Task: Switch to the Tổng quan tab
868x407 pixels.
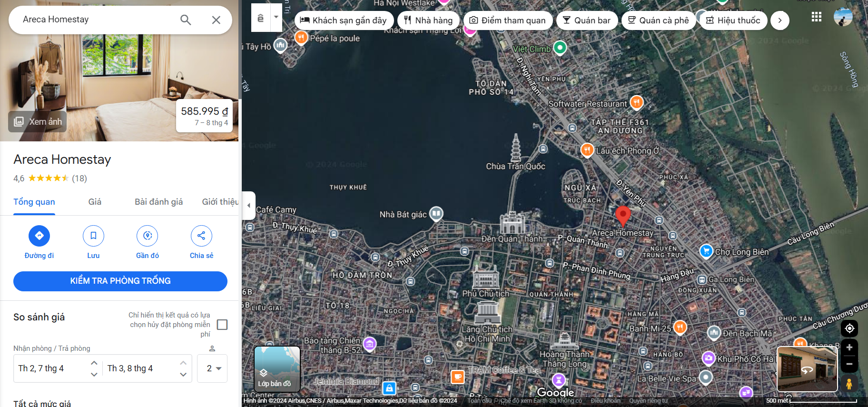Action: pos(34,202)
